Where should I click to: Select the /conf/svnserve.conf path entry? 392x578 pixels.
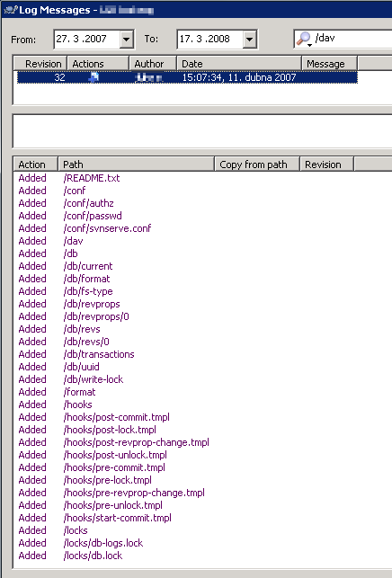pos(107,228)
